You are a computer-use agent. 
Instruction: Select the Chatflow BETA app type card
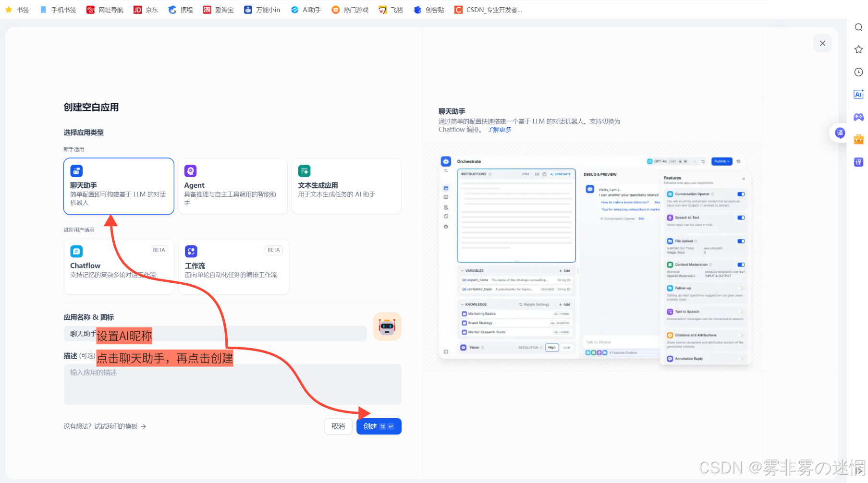click(119, 266)
